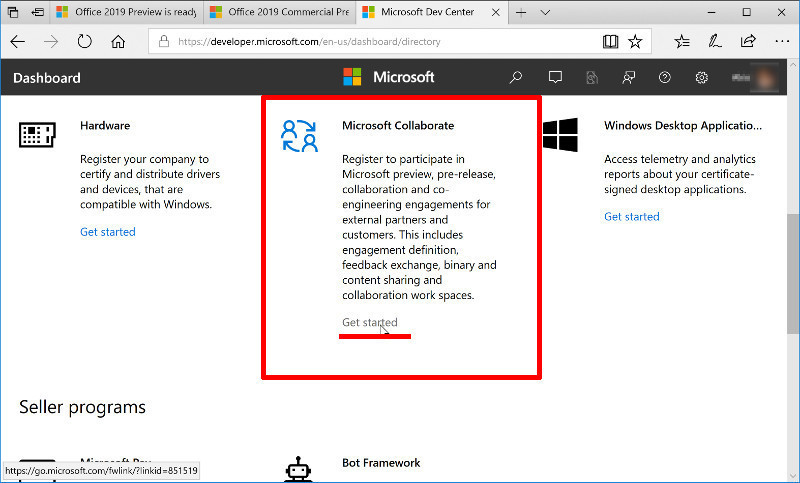Viewport: 800px width, 483px height.
Task: Click the browser forward arrow
Action: [x=51, y=41]
